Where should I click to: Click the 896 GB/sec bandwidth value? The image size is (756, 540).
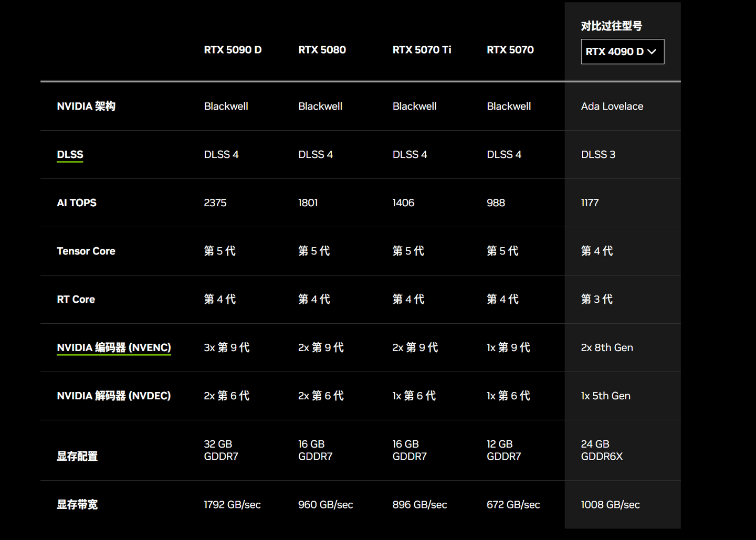point(420,504)
